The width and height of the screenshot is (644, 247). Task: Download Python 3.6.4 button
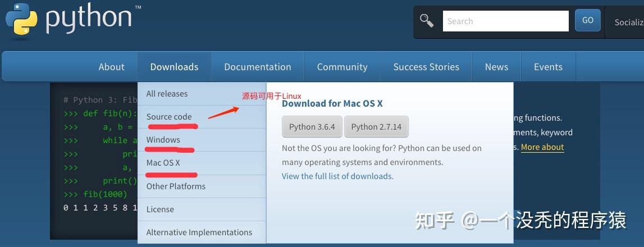click(x=312, y=127)
